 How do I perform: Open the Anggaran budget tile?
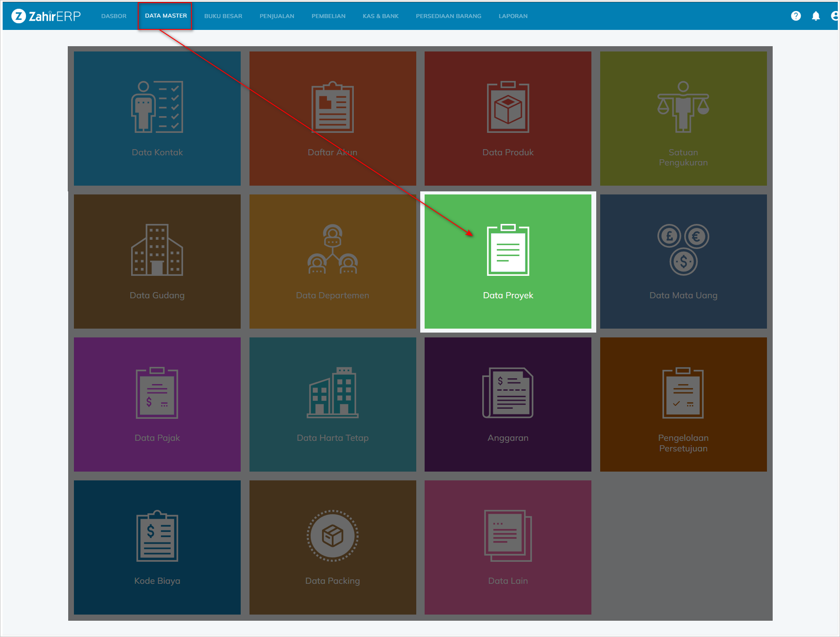(508, 404)
